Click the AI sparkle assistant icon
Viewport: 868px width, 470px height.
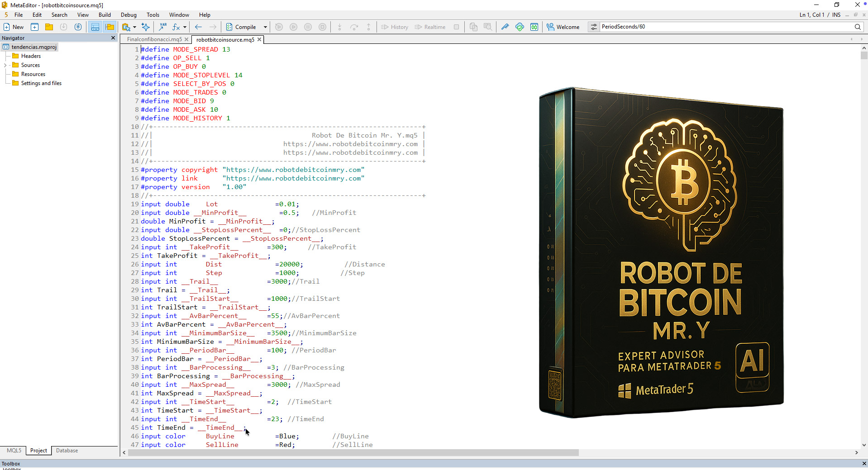pyautogui.click(x=146, y=27)
